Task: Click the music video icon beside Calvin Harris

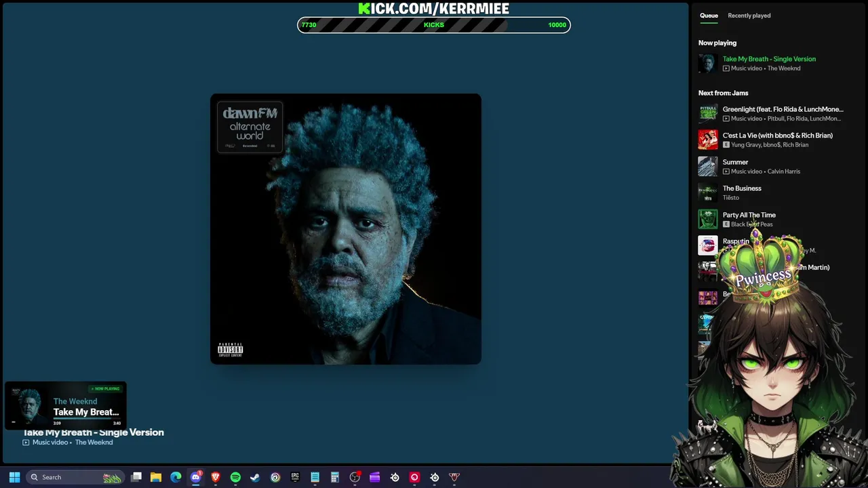Action: click(x=726, y=171)
